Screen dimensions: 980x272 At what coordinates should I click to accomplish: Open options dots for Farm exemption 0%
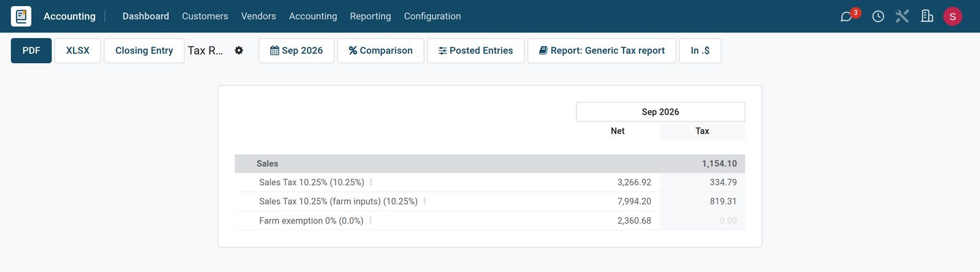pyautogui.click(x=371, y=220)
